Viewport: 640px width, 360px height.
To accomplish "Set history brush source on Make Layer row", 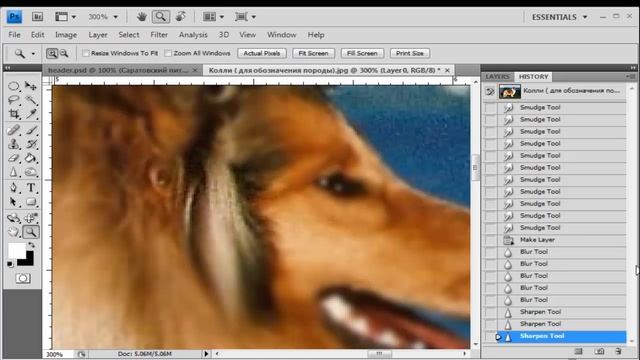I will click(x=491, y=240).
